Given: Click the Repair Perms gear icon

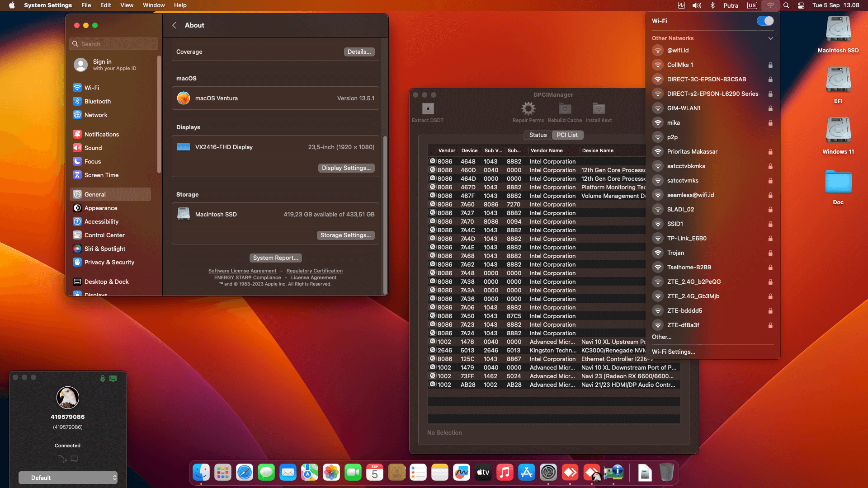Looking at the screenshot, I should (x=528, y=109).
